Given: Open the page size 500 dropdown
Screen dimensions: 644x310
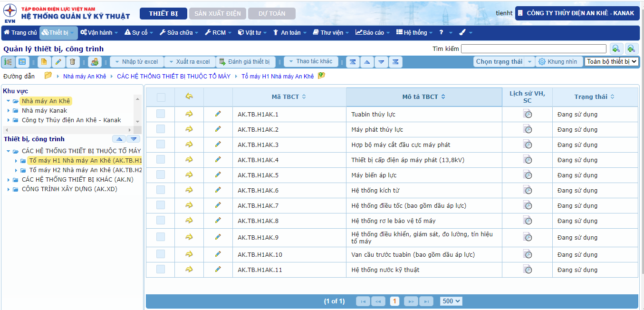Looking at the screenshot, I should (451, 301).
